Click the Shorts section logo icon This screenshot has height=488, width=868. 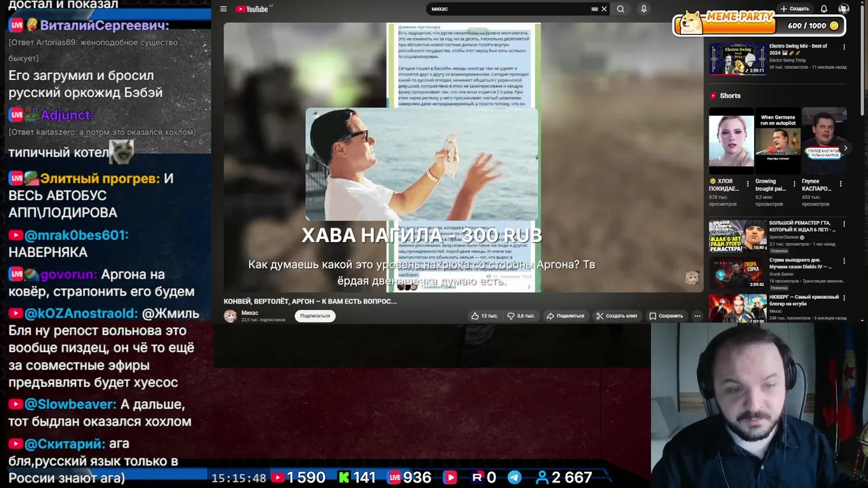(713, 96)
